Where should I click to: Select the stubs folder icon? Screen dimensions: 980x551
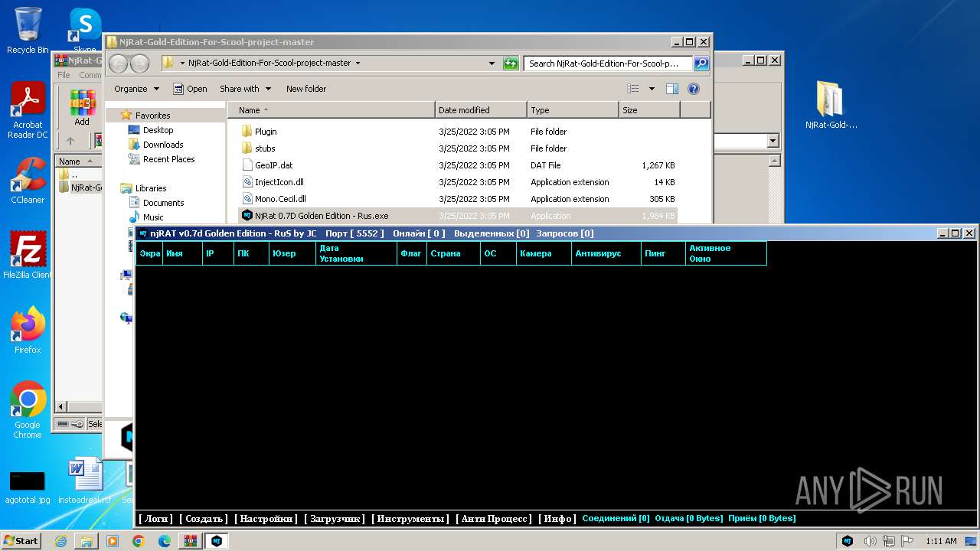click(x=247, y=148)
